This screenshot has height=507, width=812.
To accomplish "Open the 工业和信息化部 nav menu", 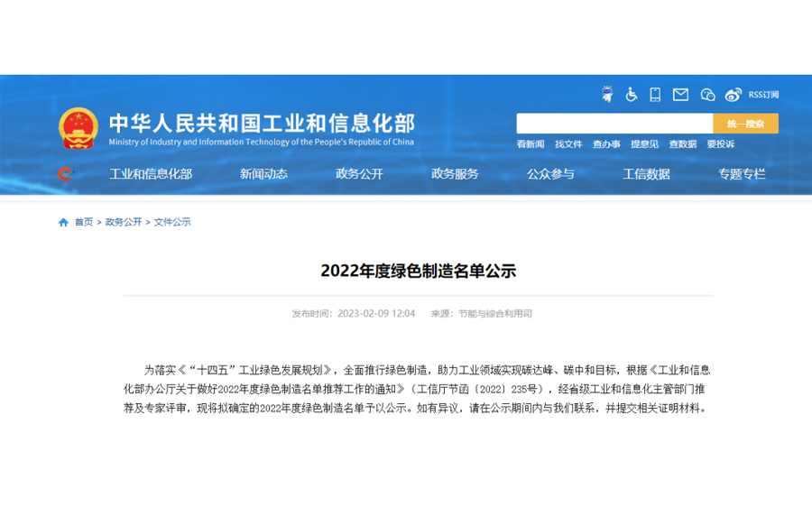I will point(151,174).
